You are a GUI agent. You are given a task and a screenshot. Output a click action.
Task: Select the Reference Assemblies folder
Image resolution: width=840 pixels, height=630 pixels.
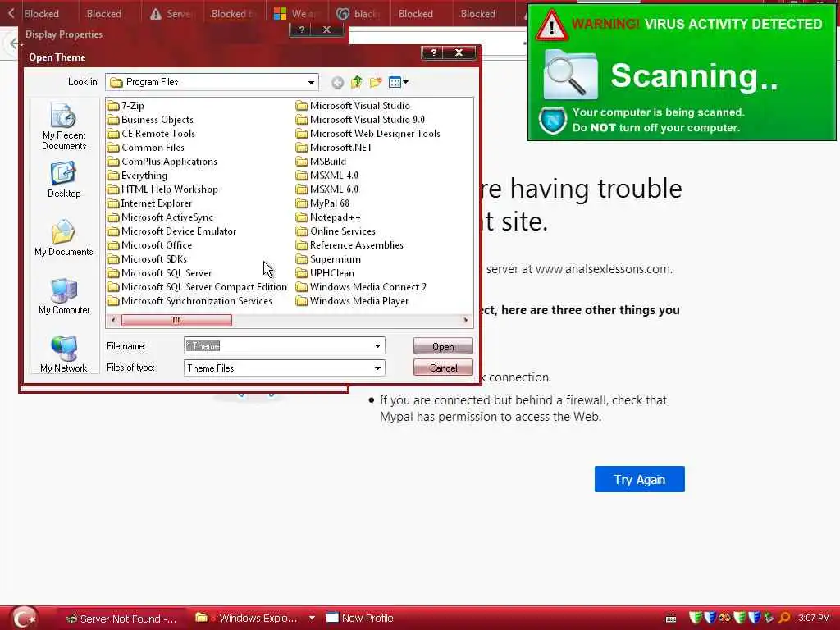click(349, 244)
